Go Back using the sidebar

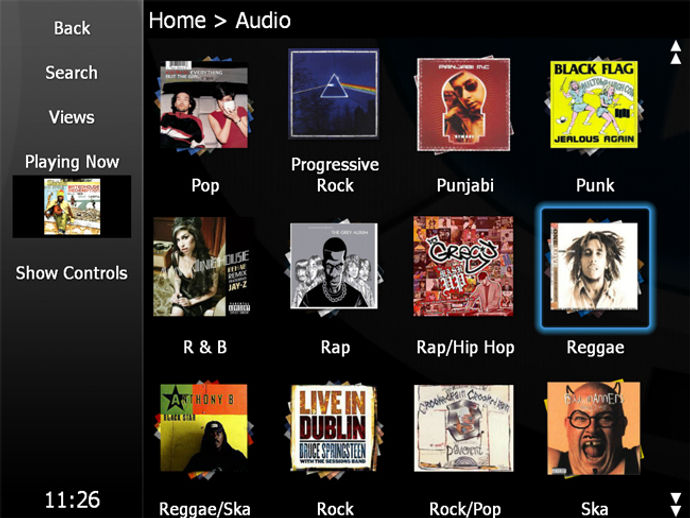point(72,28)
